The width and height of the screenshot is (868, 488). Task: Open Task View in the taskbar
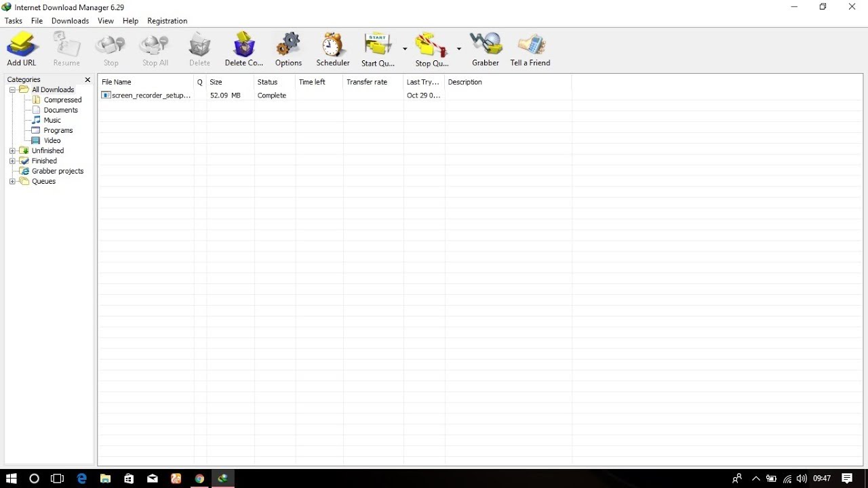58,479
